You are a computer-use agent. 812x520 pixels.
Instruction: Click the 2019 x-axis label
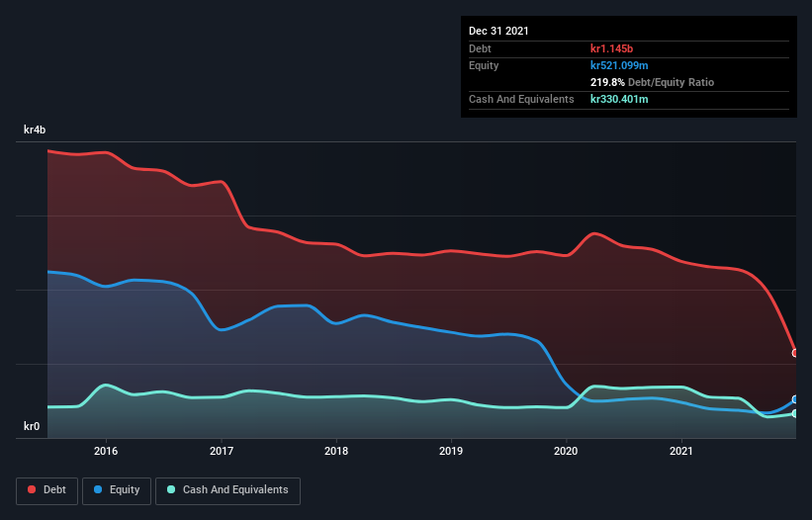pos(451,451)
